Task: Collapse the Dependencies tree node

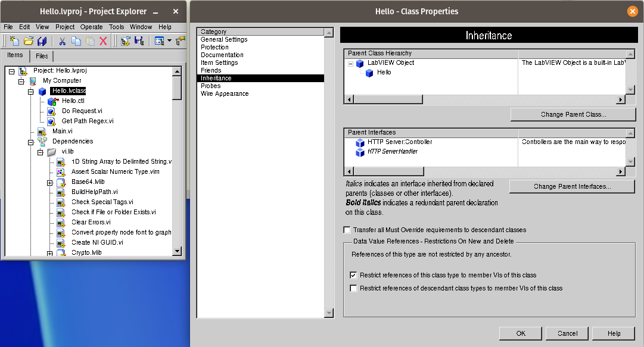Action: point(30,142)
